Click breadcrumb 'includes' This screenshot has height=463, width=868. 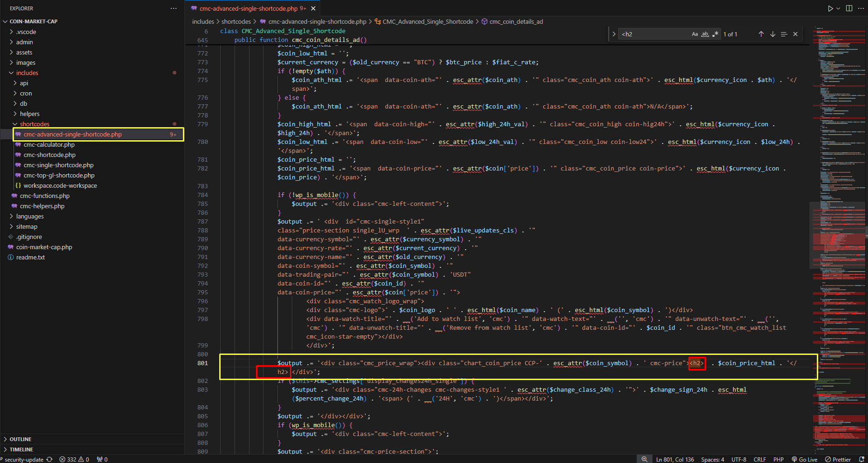[203, 21]
